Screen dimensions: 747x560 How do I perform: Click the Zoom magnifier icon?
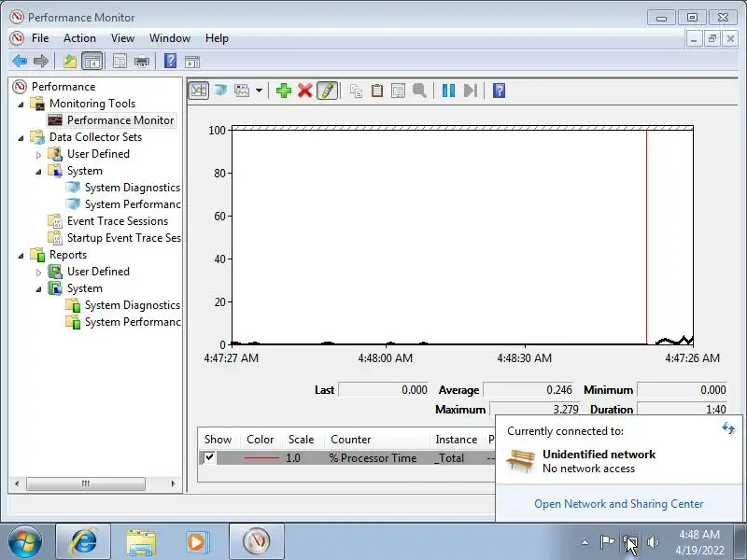tap(419, 91)
